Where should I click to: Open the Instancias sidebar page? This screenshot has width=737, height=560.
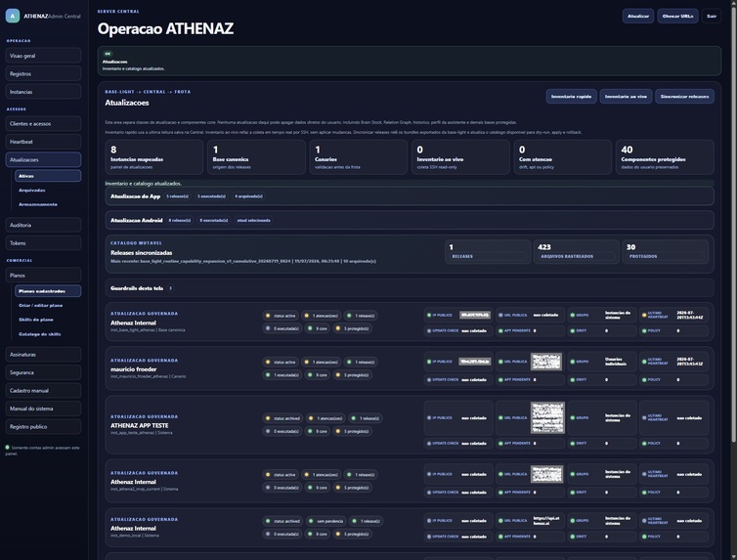(43, 92)
